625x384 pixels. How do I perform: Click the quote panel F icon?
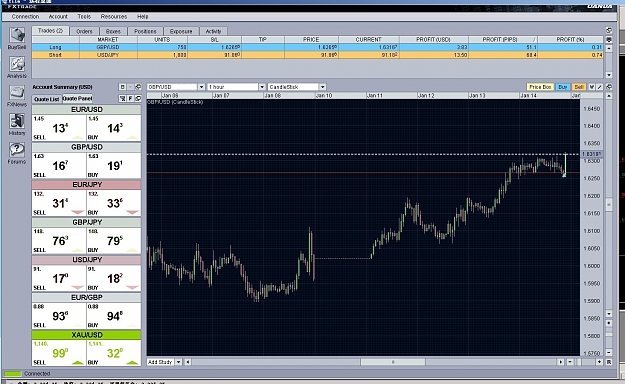click(130, 98)
